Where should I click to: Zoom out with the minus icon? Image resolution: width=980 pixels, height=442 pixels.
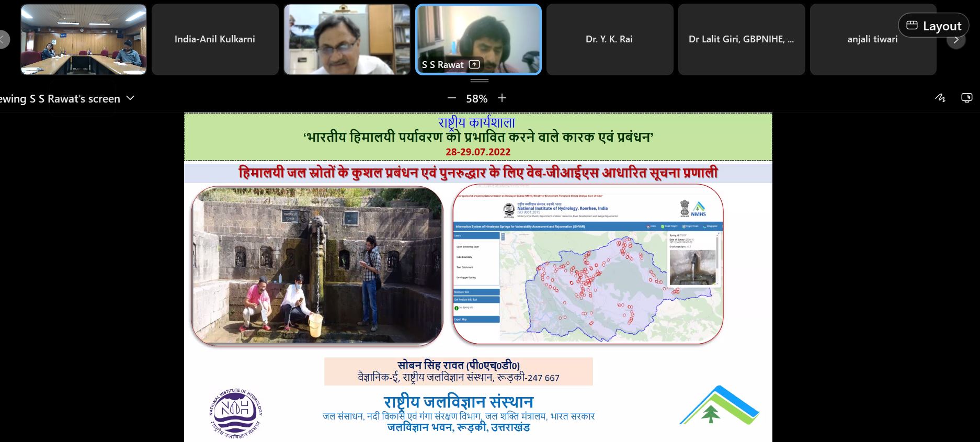[452, 98]
